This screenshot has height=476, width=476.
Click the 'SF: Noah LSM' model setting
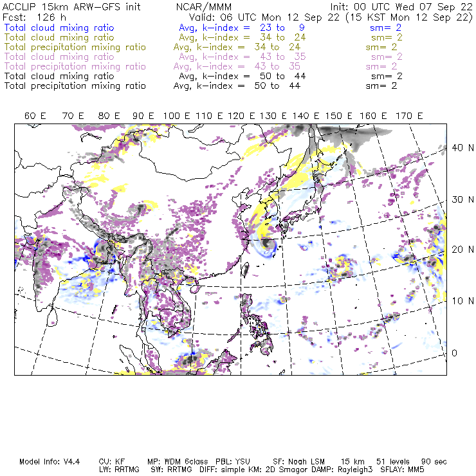tap(298, 462)
